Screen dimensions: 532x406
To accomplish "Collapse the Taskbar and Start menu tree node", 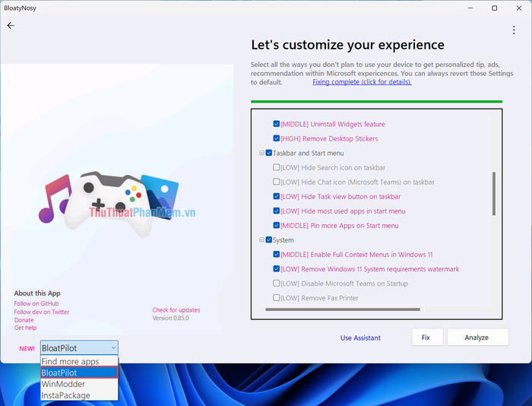I will click(261, 153).
